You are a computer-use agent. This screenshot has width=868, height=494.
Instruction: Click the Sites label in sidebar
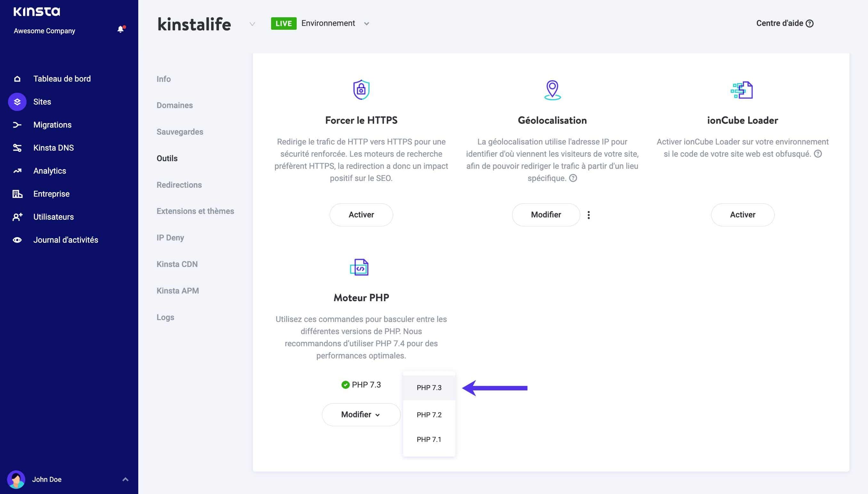(42, 102)
